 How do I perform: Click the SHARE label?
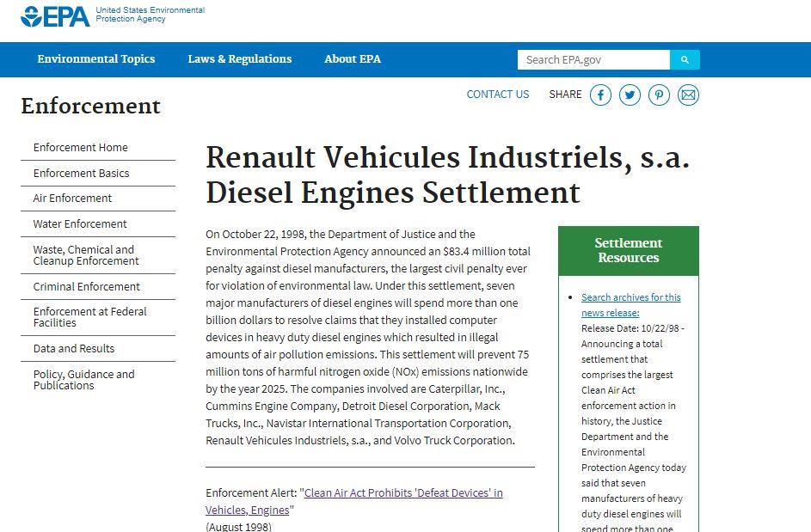pos(565,95)
